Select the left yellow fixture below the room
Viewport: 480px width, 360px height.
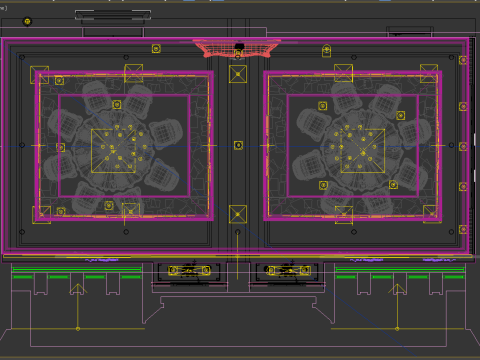(x=189, y=270)
